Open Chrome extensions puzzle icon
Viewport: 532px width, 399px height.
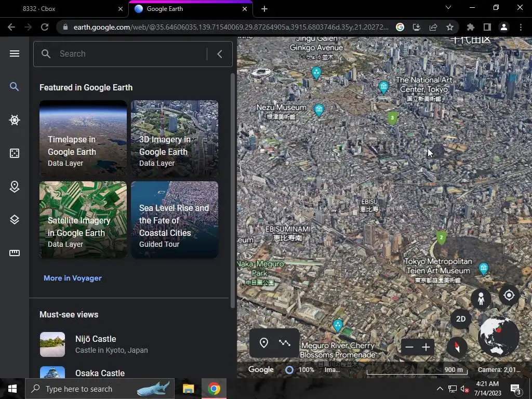(x=470, y=27)
